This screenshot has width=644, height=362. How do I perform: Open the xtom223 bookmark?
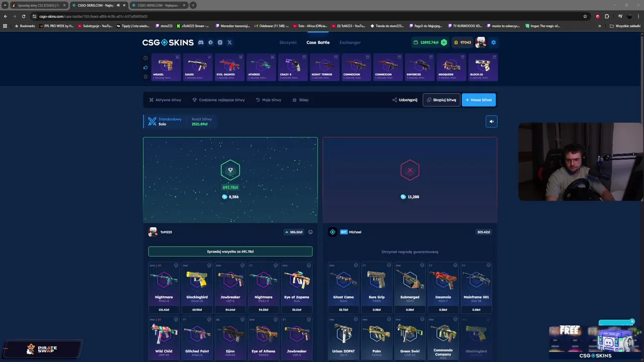pyautogui.click(x=164, y=26)
